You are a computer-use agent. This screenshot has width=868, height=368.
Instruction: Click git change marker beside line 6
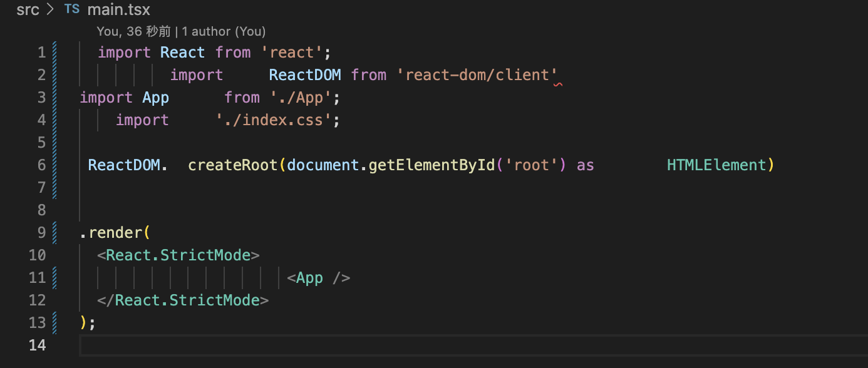[x=55, y=165]
